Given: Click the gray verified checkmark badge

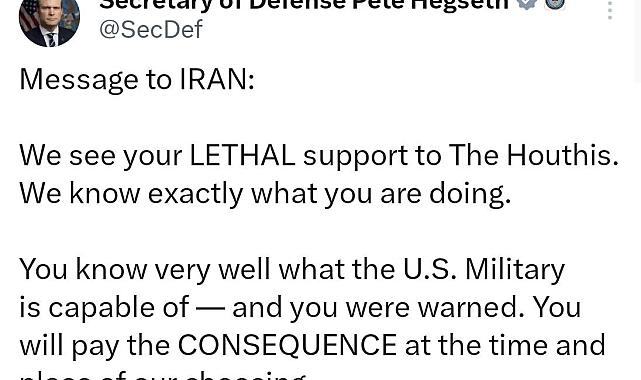Looking at the screenshot, I should tap(526, 3).
